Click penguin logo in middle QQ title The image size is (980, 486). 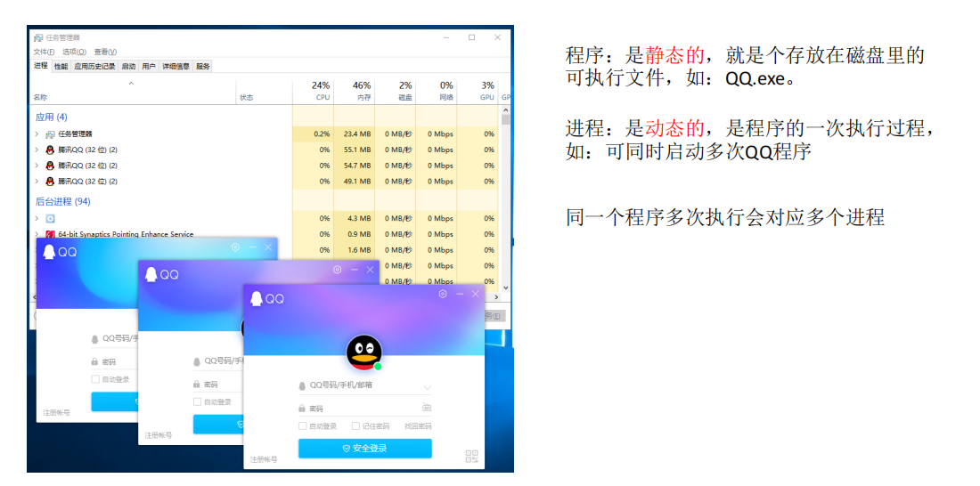151,274
